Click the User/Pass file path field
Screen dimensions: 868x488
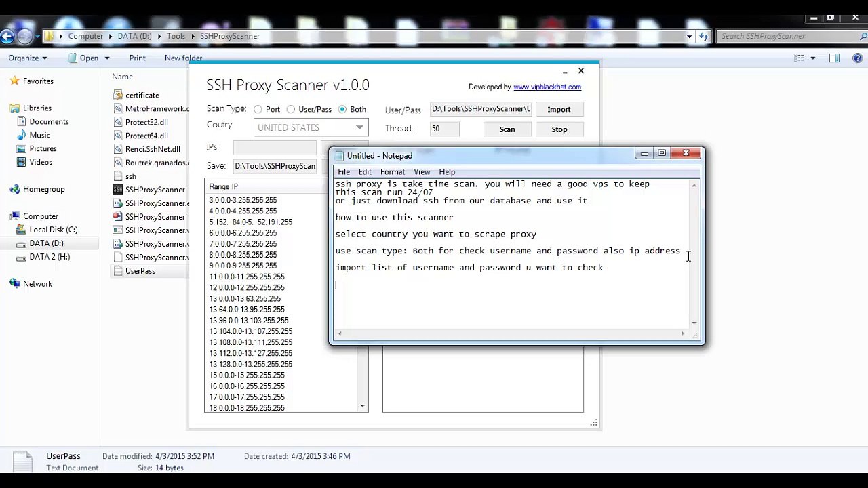[x=481, y=109]
